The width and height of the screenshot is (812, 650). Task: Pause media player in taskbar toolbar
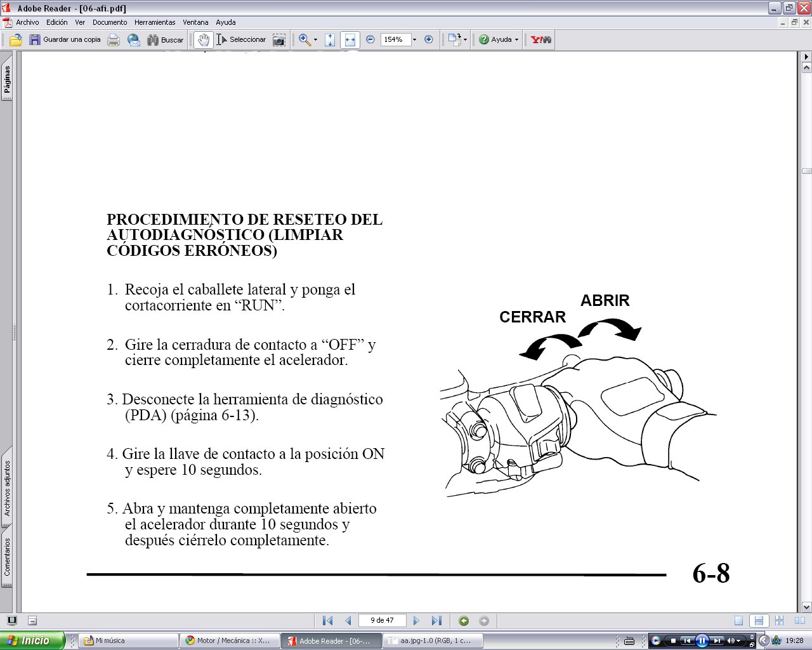[702, 640]
